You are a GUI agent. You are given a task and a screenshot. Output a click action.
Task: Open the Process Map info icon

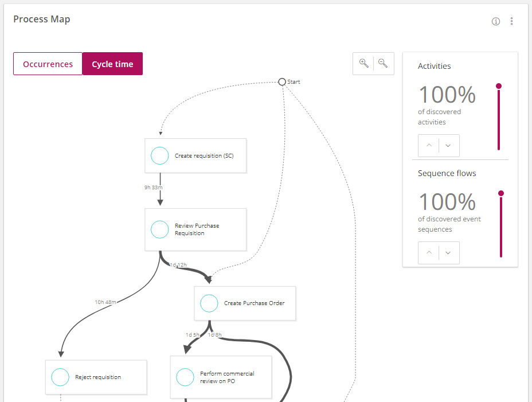click(496, 21)
